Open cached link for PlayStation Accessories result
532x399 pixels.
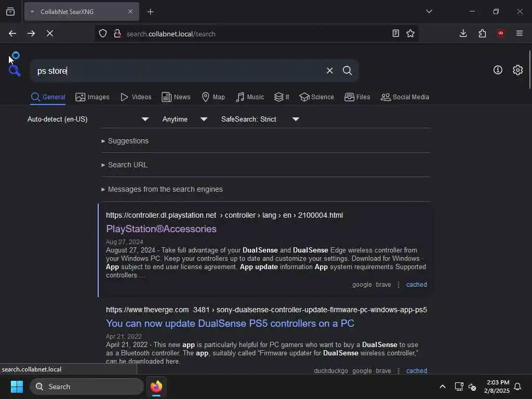416,285
